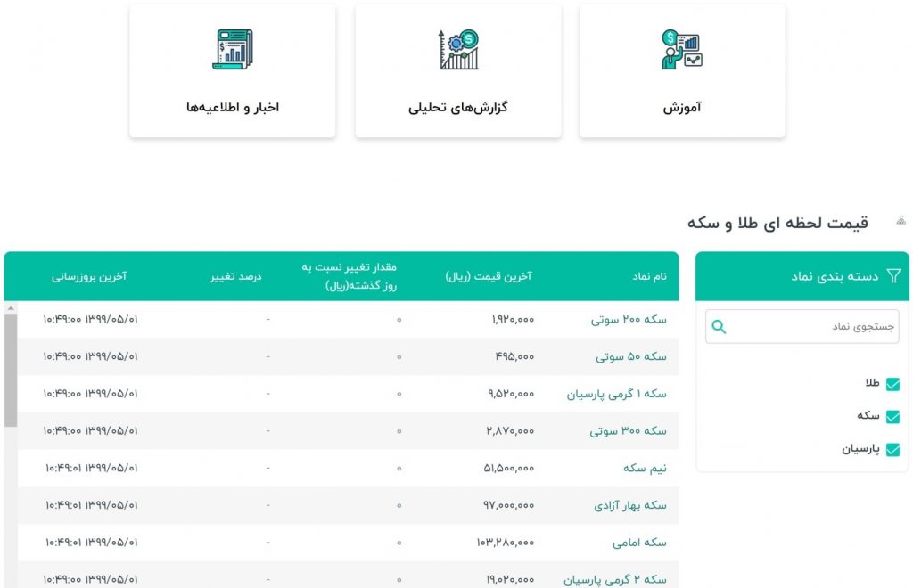913x588 pixels.
Task: Uncheck the طلا checkbox
Action: click(892, 384)
